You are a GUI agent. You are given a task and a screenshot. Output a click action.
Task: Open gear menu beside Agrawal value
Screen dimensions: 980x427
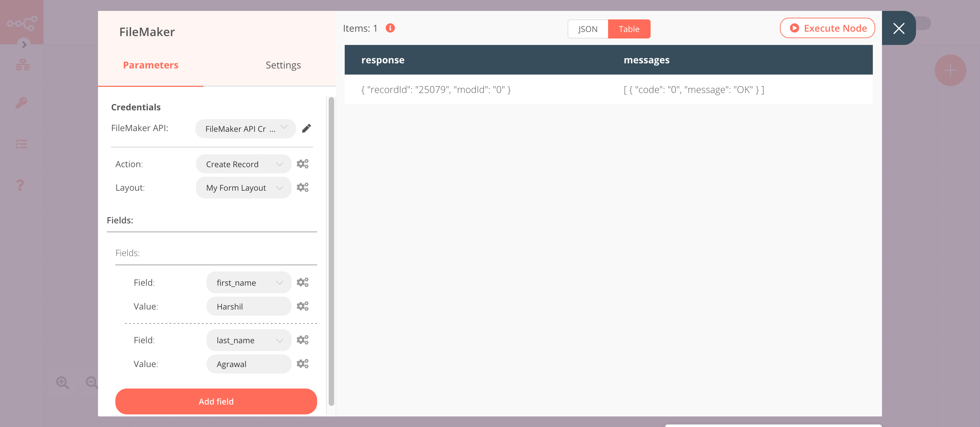tap(303, 364)
